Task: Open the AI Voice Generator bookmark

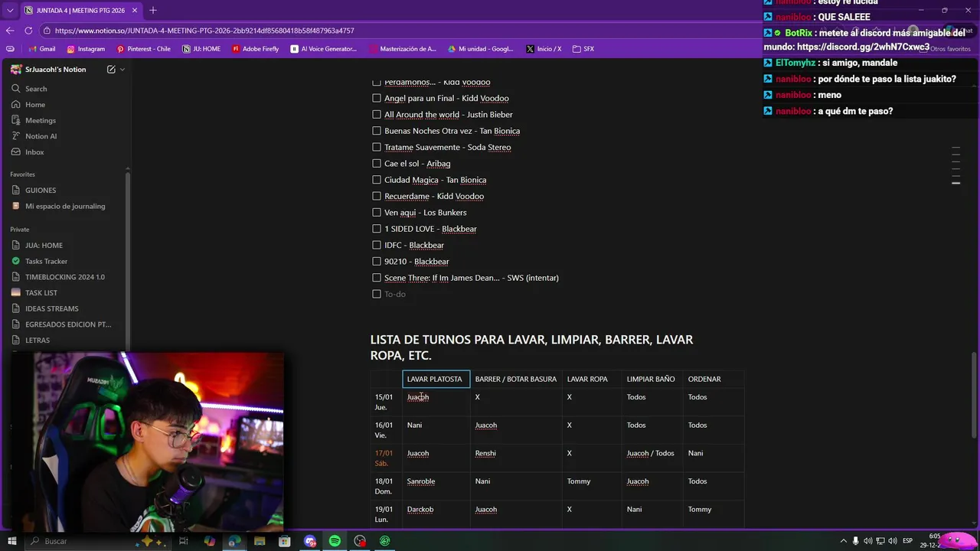Action: coord(324,49)
